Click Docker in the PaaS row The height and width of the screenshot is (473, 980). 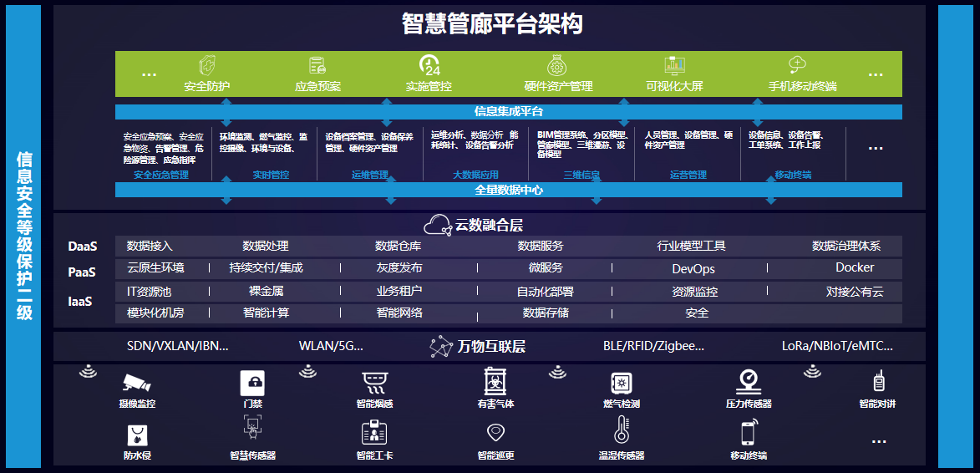855,267
